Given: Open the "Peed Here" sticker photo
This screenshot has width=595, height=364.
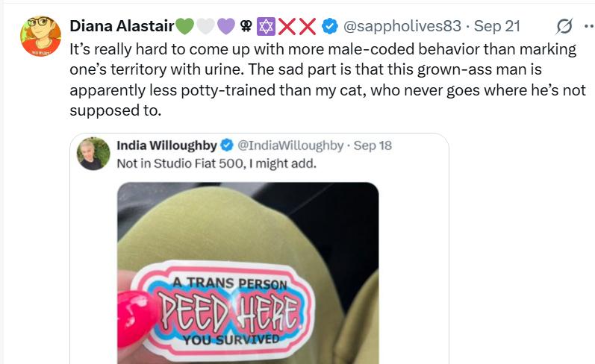Looking at the screenshot, I should tap(247, 273).
